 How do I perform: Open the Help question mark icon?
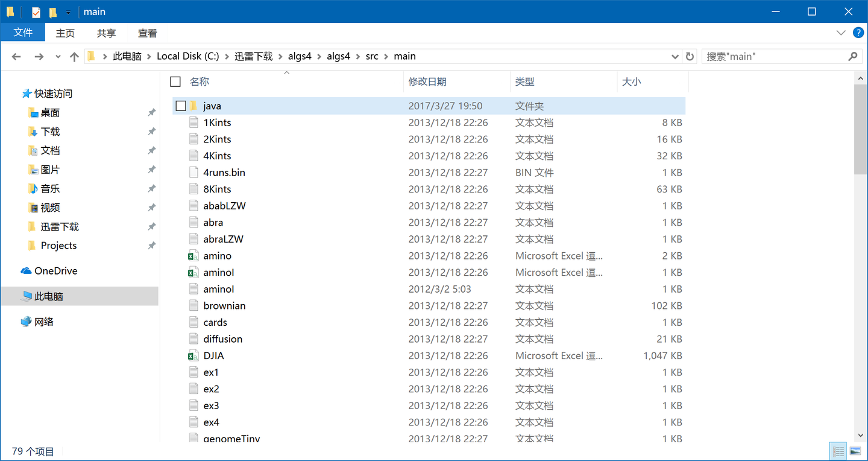point(857,33)
